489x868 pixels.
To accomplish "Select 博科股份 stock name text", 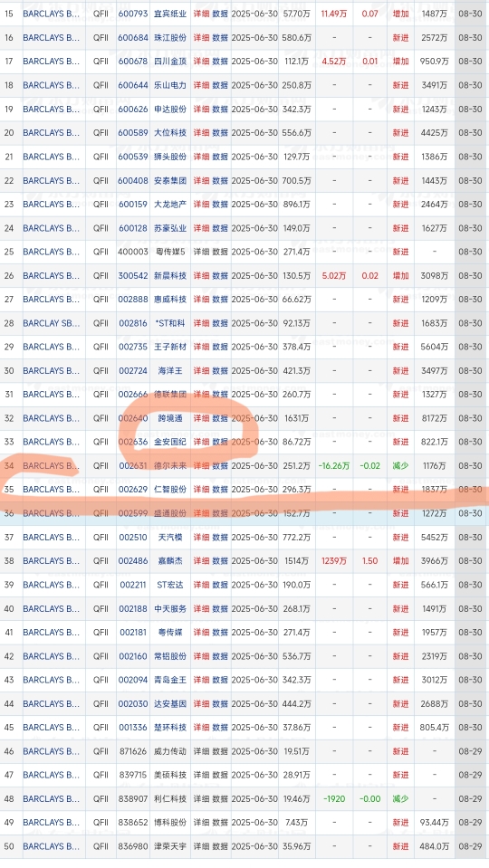I will point(170,823).
